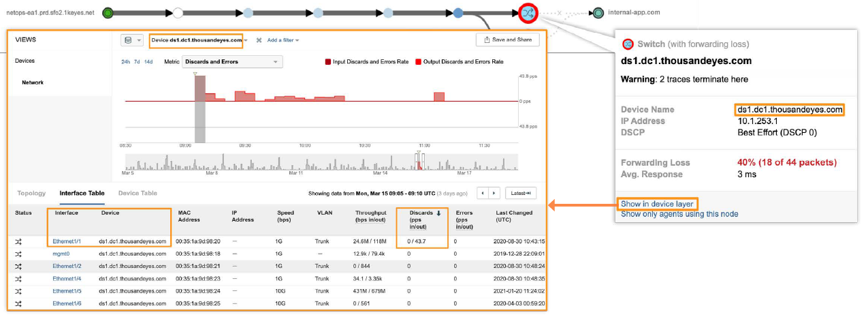Click the switch icon in the tooltip header

point(628,44)
